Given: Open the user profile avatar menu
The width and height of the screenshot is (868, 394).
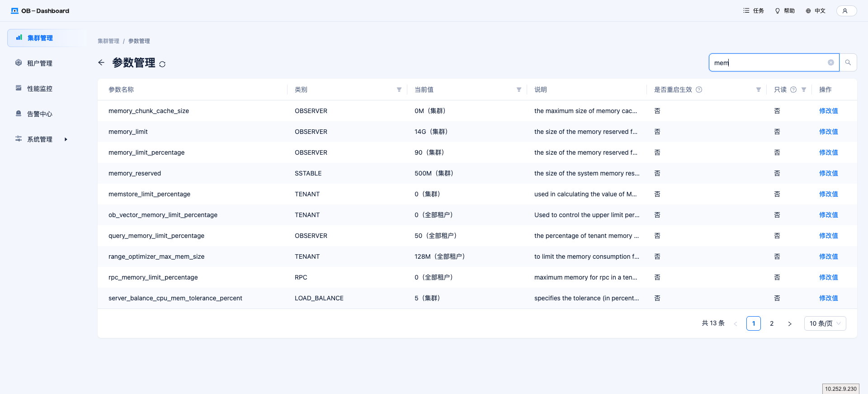Looking at the screenshot, I should pos(846,11).
